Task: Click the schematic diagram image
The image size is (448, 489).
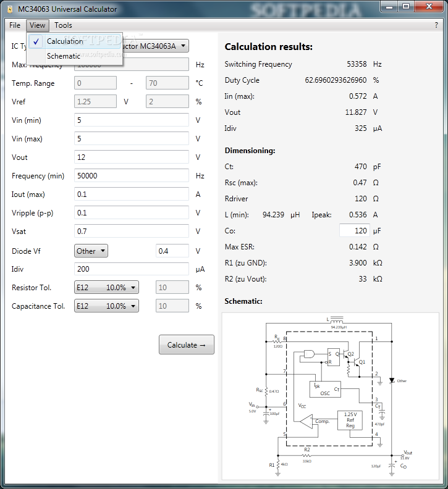Action: tap(331, 396)
